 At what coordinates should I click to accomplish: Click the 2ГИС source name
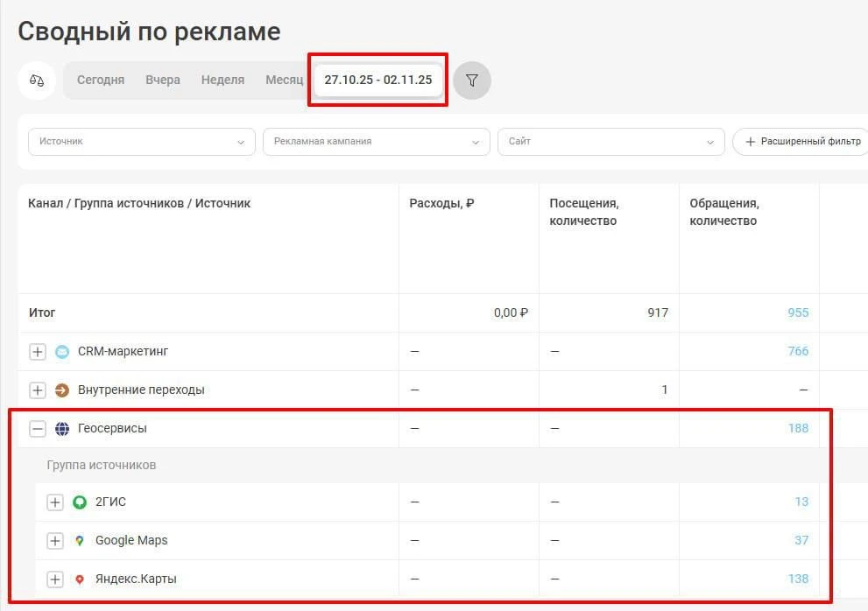point(110,502)
